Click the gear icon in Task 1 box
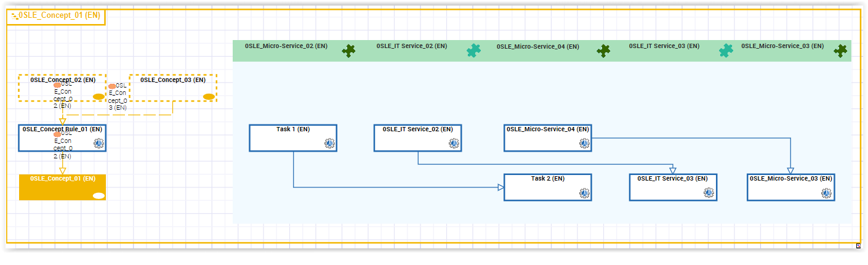 click(x=329, y=144)
